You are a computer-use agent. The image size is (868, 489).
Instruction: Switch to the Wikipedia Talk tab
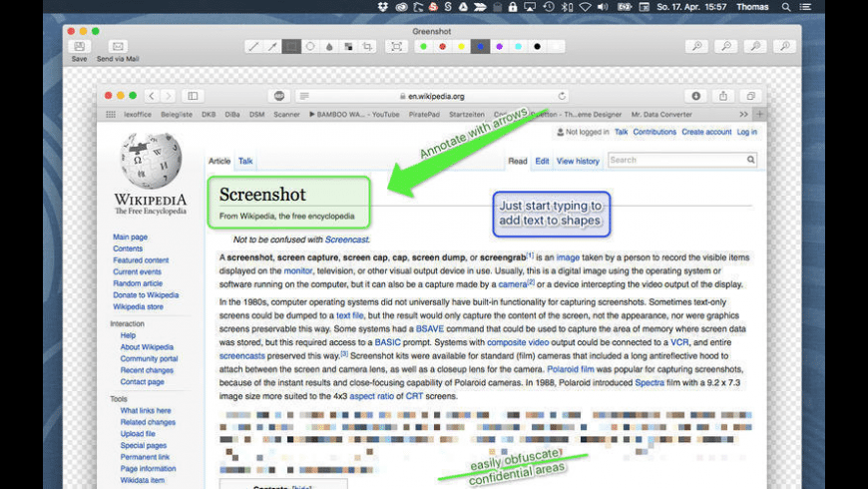point(245,161)
